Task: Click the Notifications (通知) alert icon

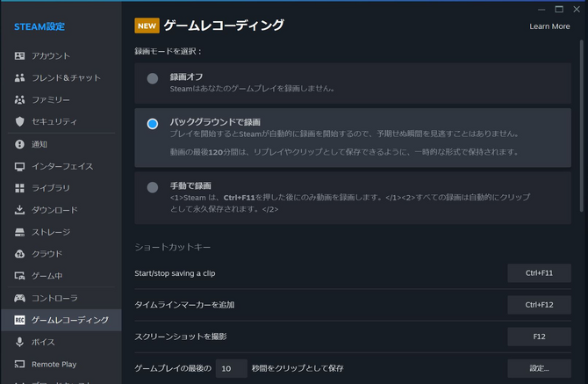Action: coord(19,144)
